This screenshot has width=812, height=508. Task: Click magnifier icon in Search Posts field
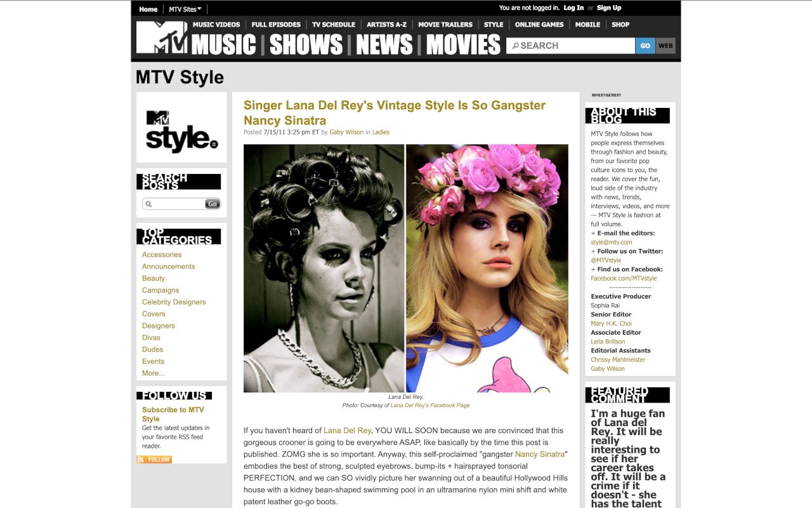(x=148, y=204)
